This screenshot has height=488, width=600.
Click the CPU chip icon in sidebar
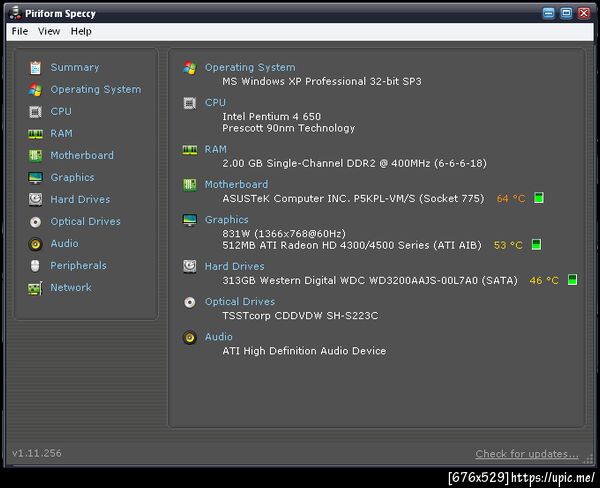click(x=35, y=112)
